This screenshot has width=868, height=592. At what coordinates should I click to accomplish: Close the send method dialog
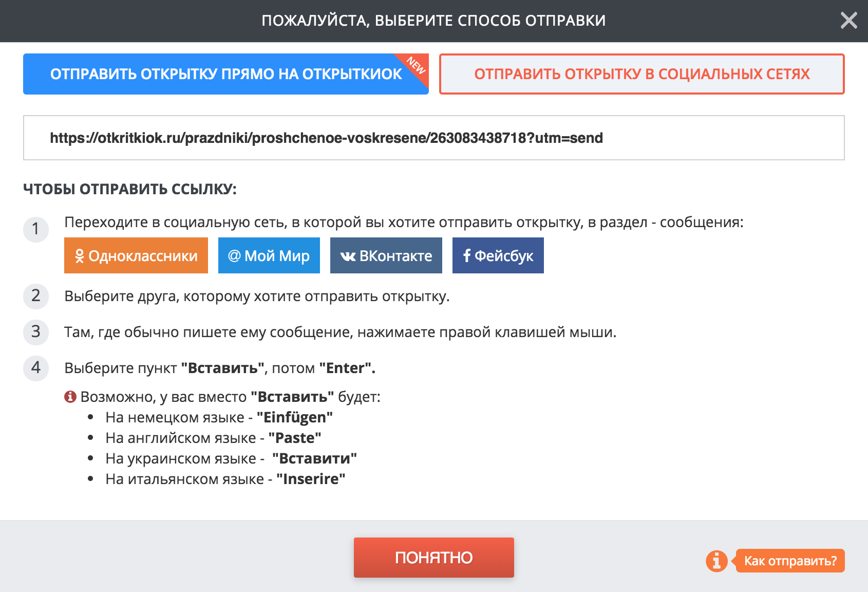pos(848,21)
